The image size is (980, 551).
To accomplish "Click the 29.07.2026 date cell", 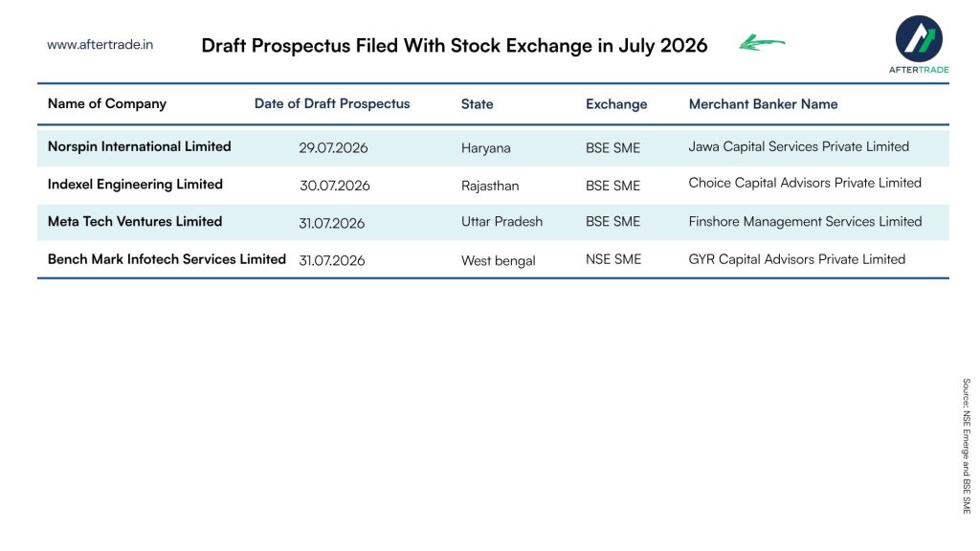I will coord(333,148).
